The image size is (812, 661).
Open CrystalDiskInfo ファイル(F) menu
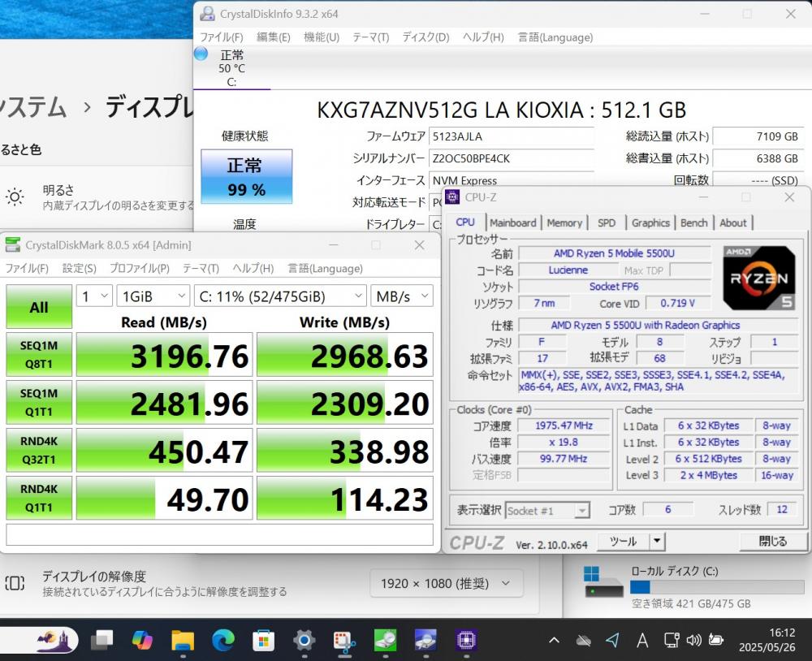tap(222, 37)
